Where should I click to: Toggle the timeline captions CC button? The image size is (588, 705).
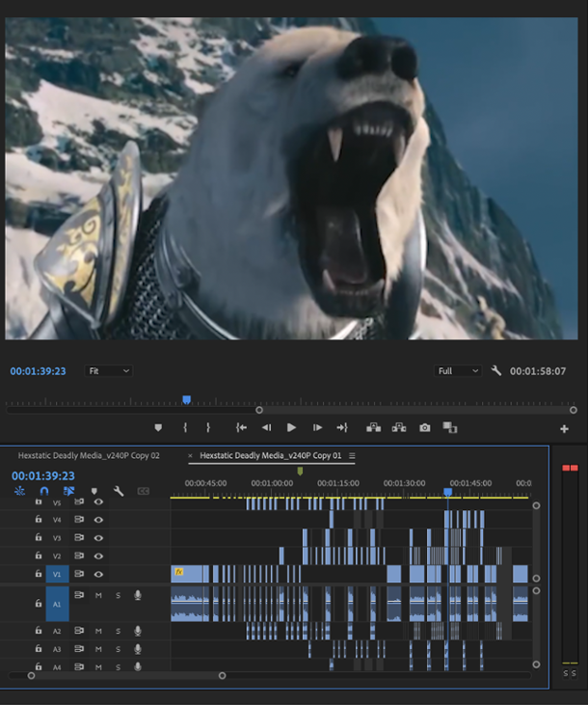[x=143, y=491]
